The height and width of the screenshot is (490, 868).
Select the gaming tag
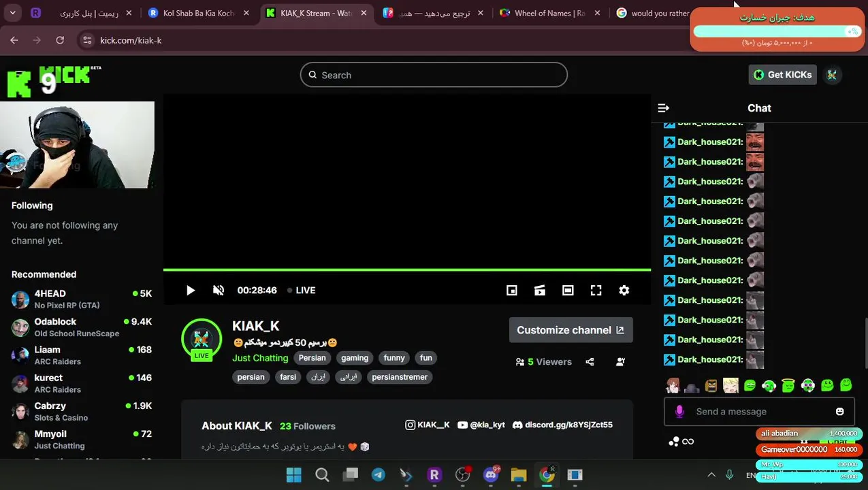coord(355,358)
